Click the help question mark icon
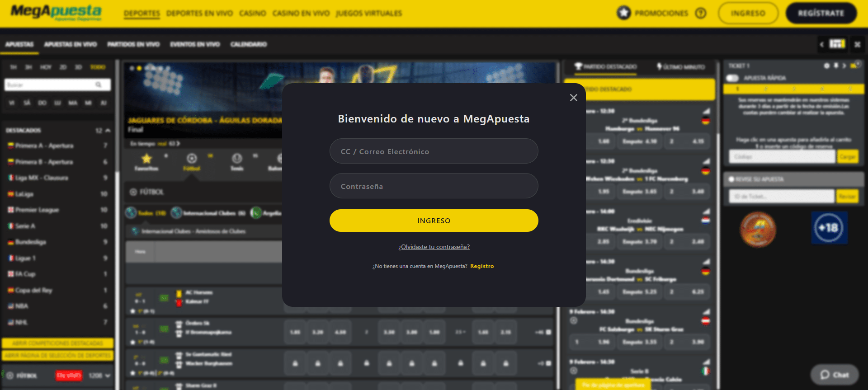The height and width of the screenshot is (390, 868). tap(701, 13)
